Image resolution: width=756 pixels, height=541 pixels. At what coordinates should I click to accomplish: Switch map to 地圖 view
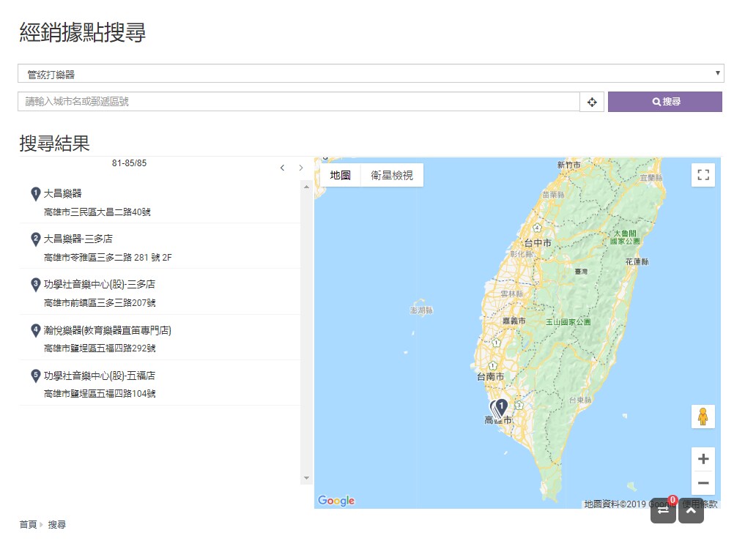(x=341, y=176)
